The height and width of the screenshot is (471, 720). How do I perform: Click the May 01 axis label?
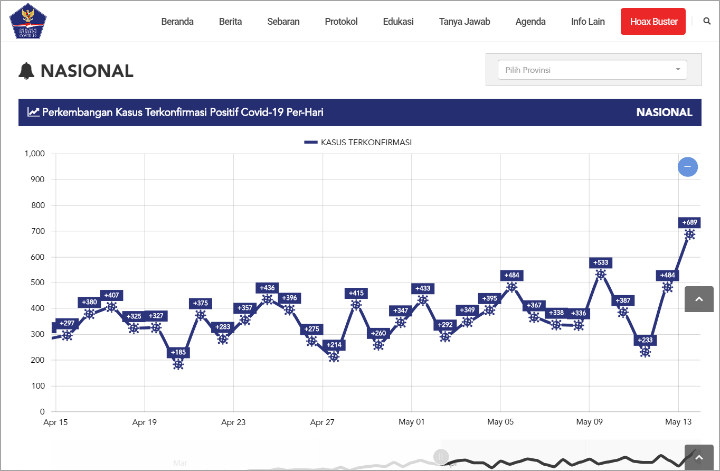coord(411,421)
